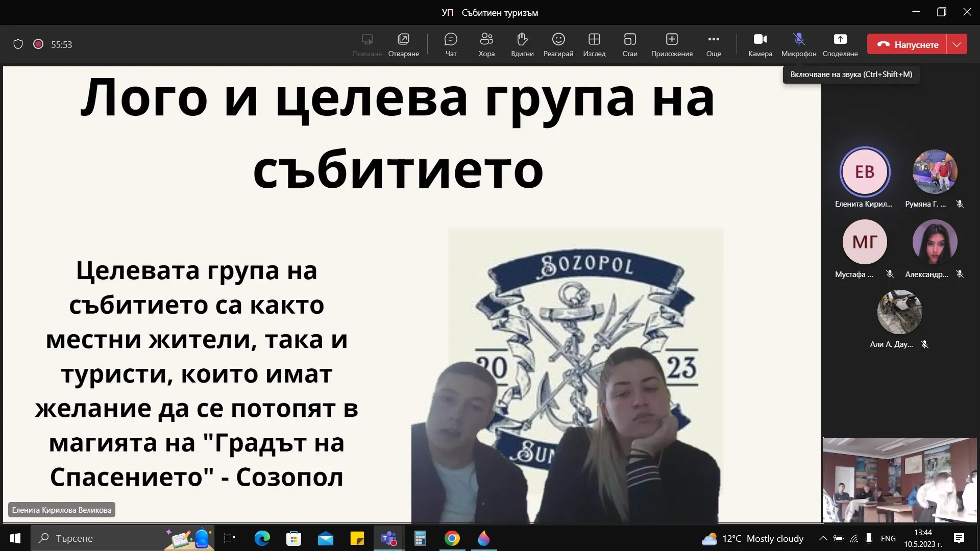Image resolution: width=980 pixels, height=551 pixels.
Task: Share your screen with Споделяне
Action: [x=840, y=45]
